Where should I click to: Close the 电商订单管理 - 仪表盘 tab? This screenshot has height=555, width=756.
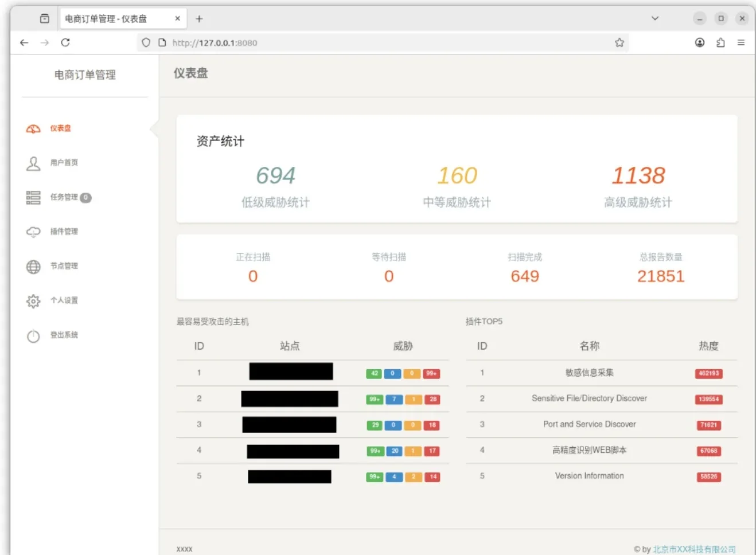tap(178, 18)
